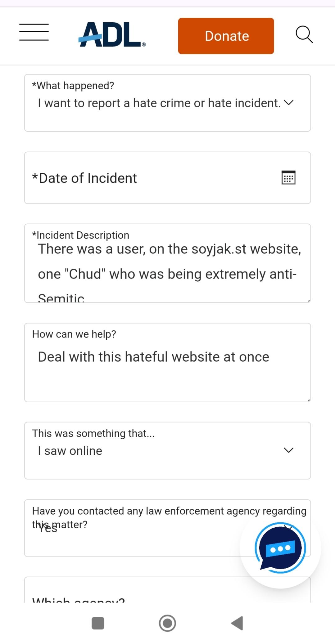Expand the "This was something that..." dropdown

click(x=168, y=450)
